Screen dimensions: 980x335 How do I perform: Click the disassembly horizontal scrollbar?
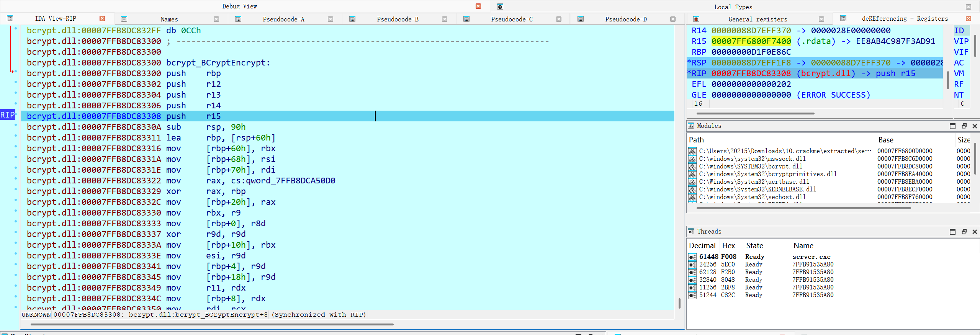[212, 324]
